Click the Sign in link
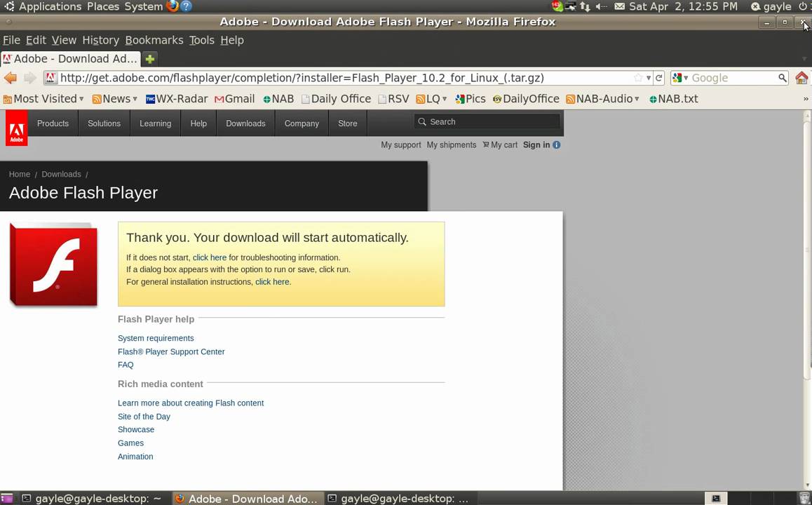Image resolution: width=812 pixels, height=505 pixels. click(536, 145)
